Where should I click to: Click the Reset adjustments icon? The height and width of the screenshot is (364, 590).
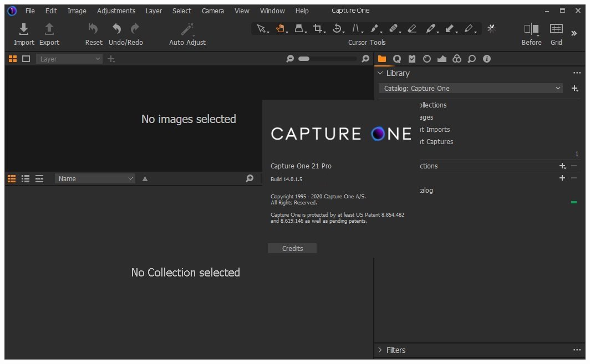point(93,29)
